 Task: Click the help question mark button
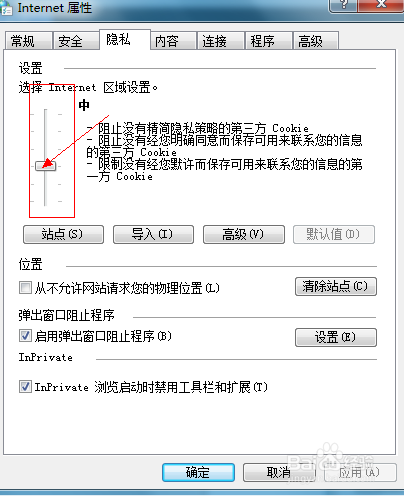click(x=344, y=5)
